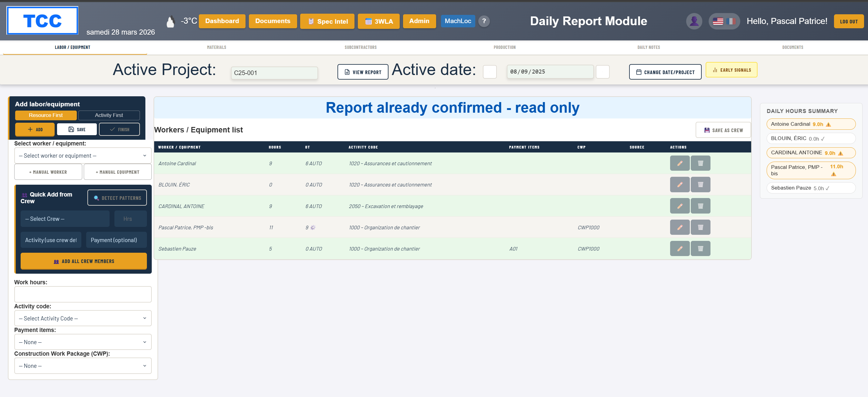This screenshot has height=397, width=868.
Task: Click edit pencil for BLOUIN, ÉRIC row
Action: pos(679,184)
